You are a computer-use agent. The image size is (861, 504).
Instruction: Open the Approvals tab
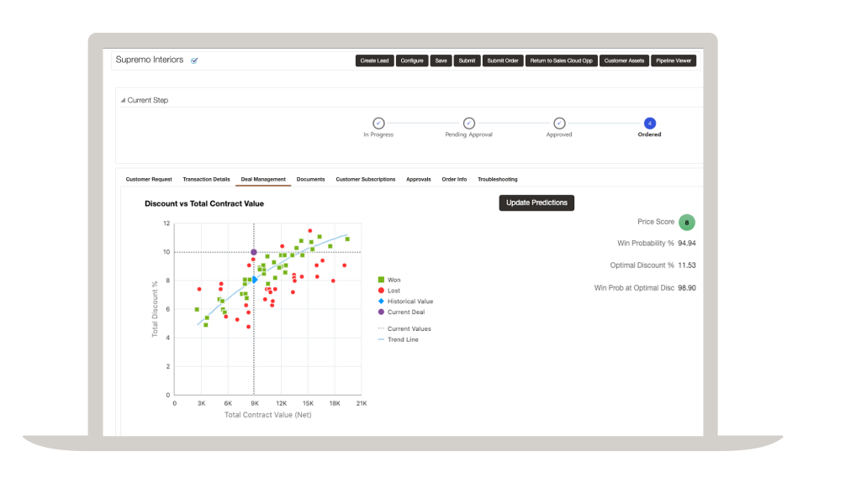pos(418,179)
